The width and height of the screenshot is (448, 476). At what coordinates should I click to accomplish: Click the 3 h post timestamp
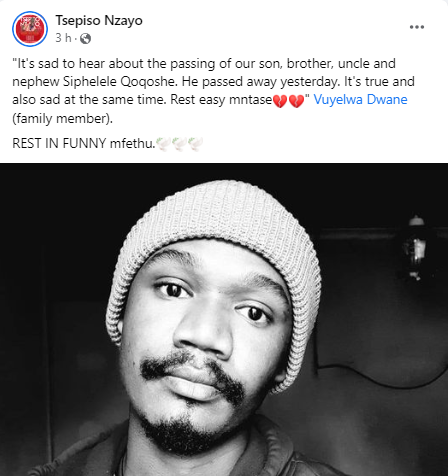(x=63, y=38)
